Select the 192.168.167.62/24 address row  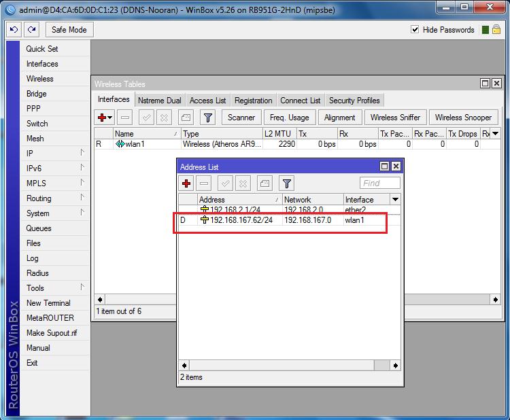point(289,220)
